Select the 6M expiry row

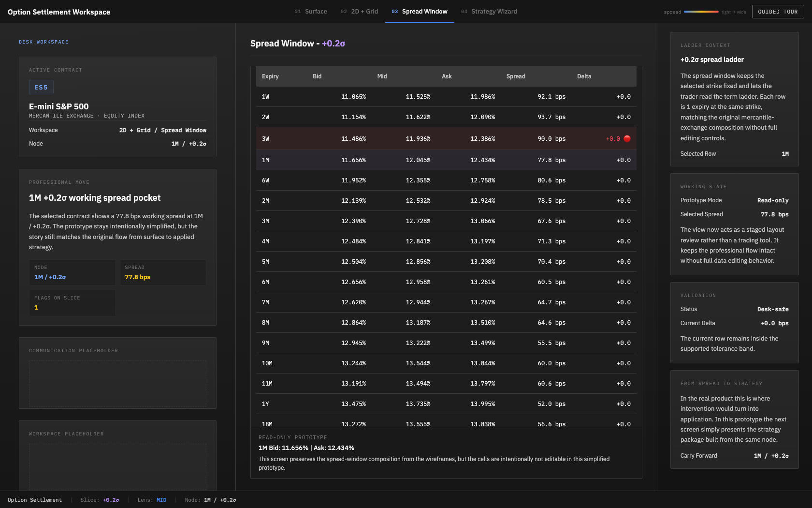click(x=446, y=282)
